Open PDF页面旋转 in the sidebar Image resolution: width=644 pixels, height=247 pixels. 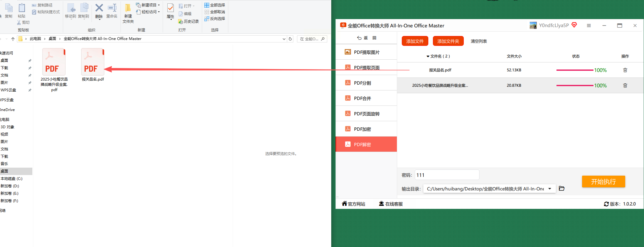(366, 114)
